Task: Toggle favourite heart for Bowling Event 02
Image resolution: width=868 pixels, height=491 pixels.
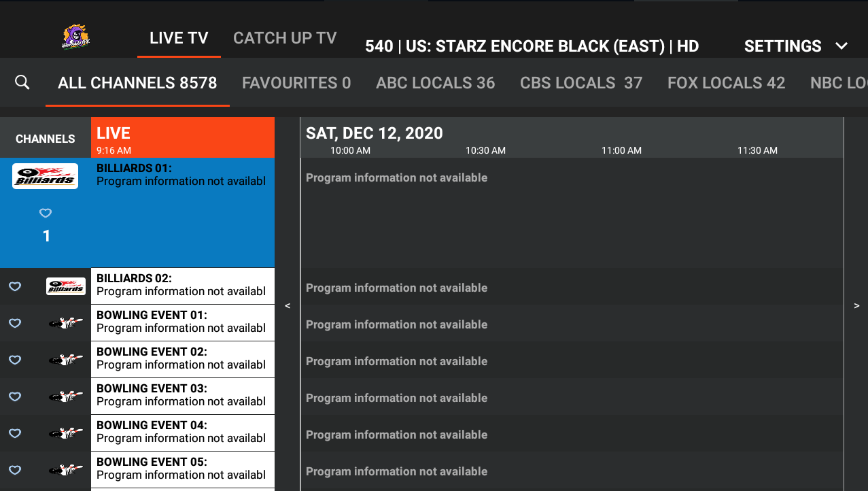Action: coord(15,360)
